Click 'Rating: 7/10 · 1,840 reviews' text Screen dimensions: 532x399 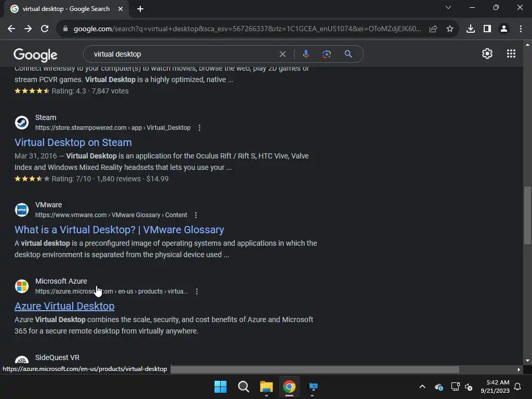(96, 179)
